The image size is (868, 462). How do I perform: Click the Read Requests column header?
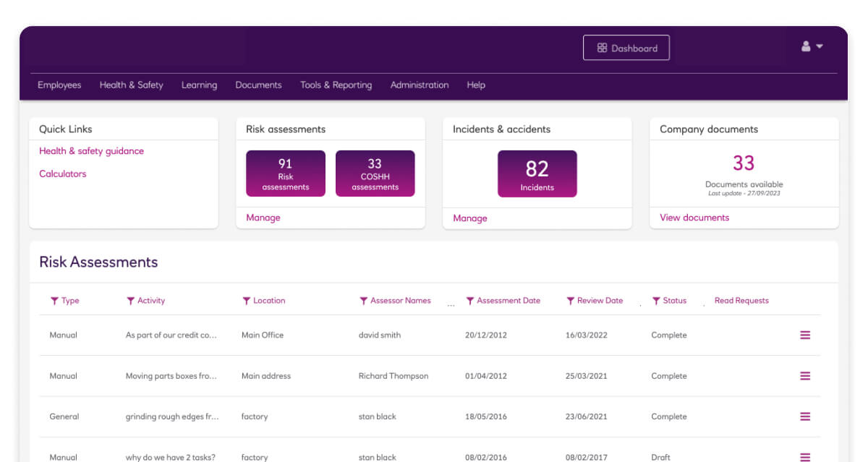pyautogui.click(x=741, y=301)
